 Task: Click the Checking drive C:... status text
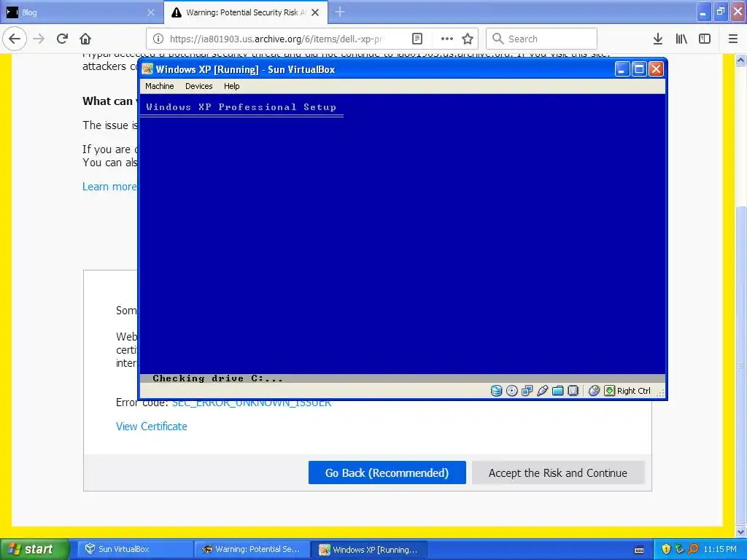click(217, 378)
